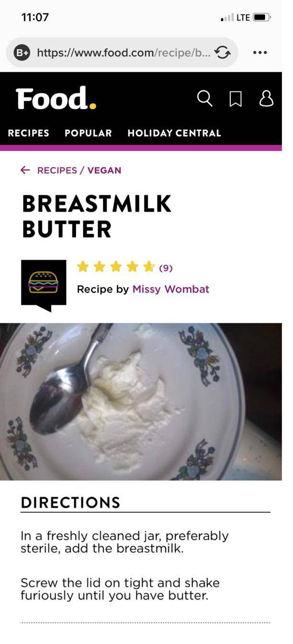Tap the B+ badge in address bar

22,53
